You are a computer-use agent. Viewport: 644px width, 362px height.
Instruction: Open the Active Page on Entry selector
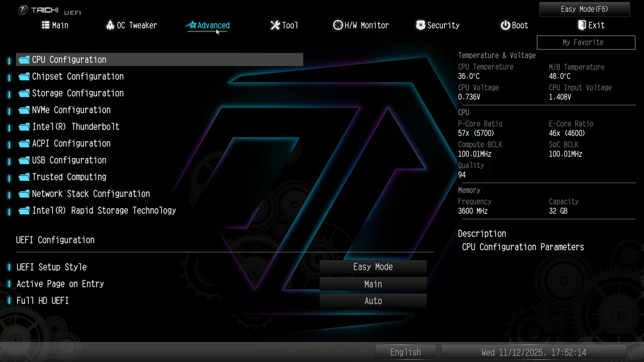(x=373, y=284)
